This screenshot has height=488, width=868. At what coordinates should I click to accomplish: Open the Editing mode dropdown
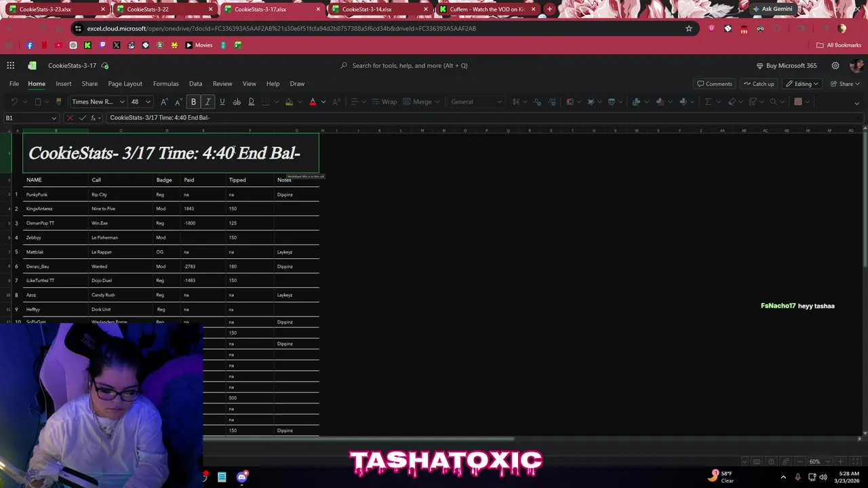point(802,84)
